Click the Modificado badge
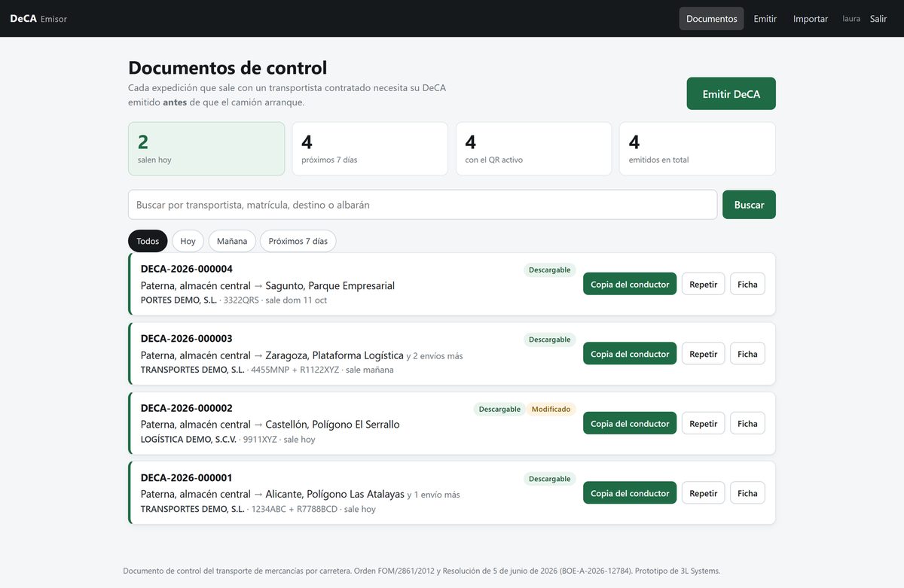This screenshot has height=588, width=904. click(551, 409)
